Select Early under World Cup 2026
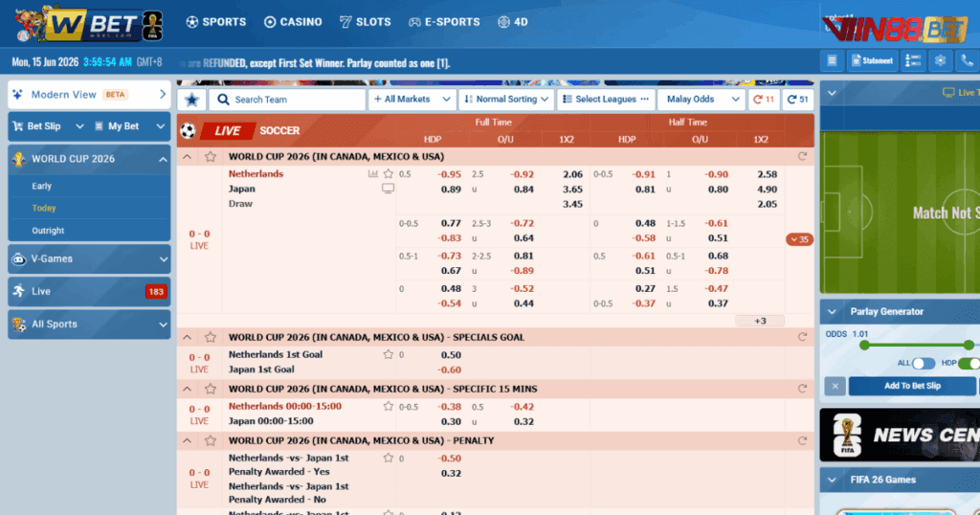980x515 pixels. (x=42, y=187)
